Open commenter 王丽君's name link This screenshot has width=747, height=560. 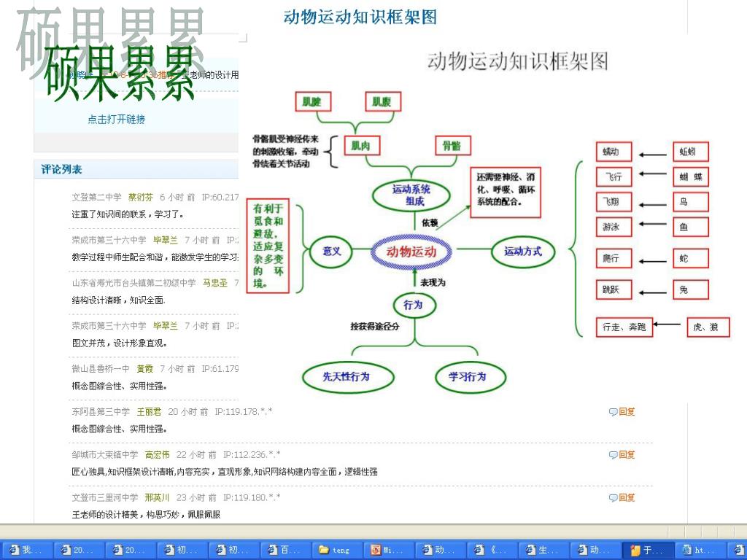(x=149, y=411)
